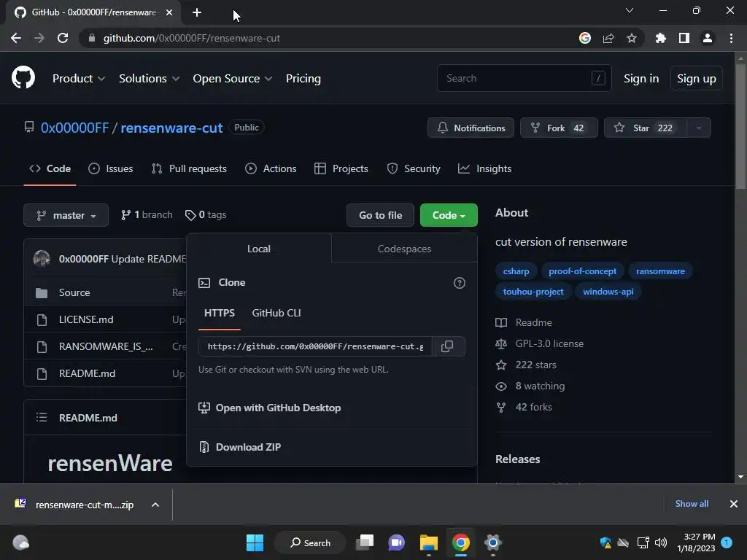The width and height of the screenshot is (747, 560).
Task: Open the ransomware topic tag
Action: point(660,271)
